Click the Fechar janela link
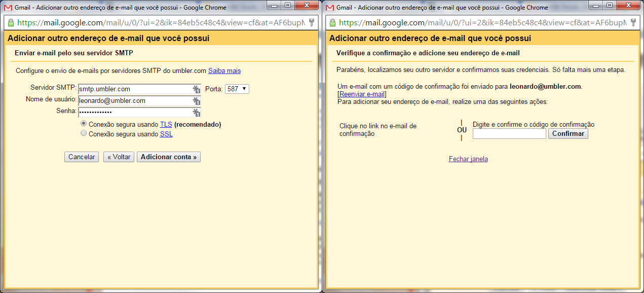 pyautogui.click(x=468, y=159)
